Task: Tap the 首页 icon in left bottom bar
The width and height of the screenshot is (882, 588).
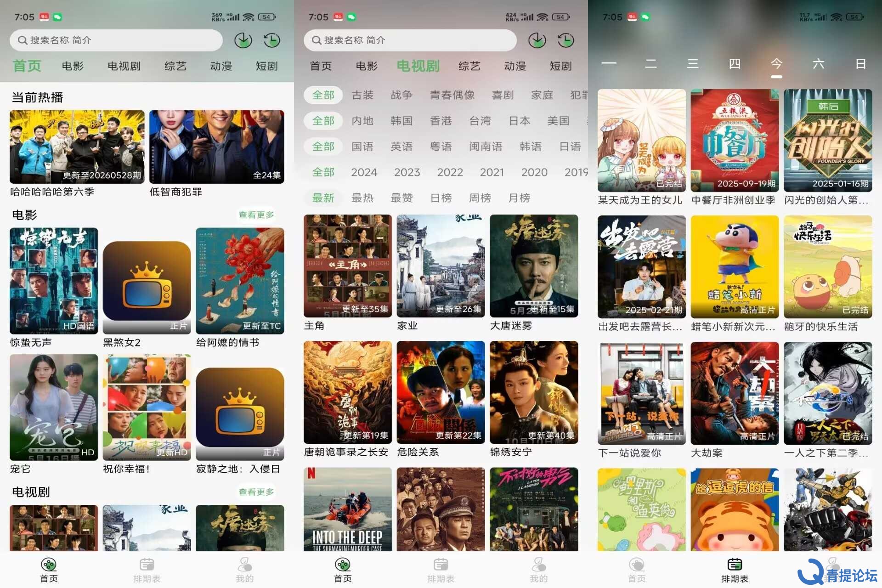Action: [49, 565]
